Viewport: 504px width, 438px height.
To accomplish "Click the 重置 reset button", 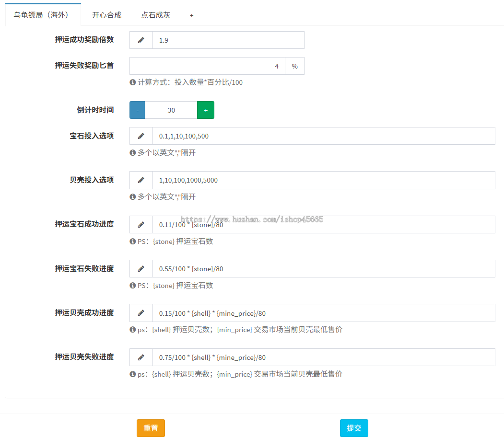I will click(x=151, y=428).
